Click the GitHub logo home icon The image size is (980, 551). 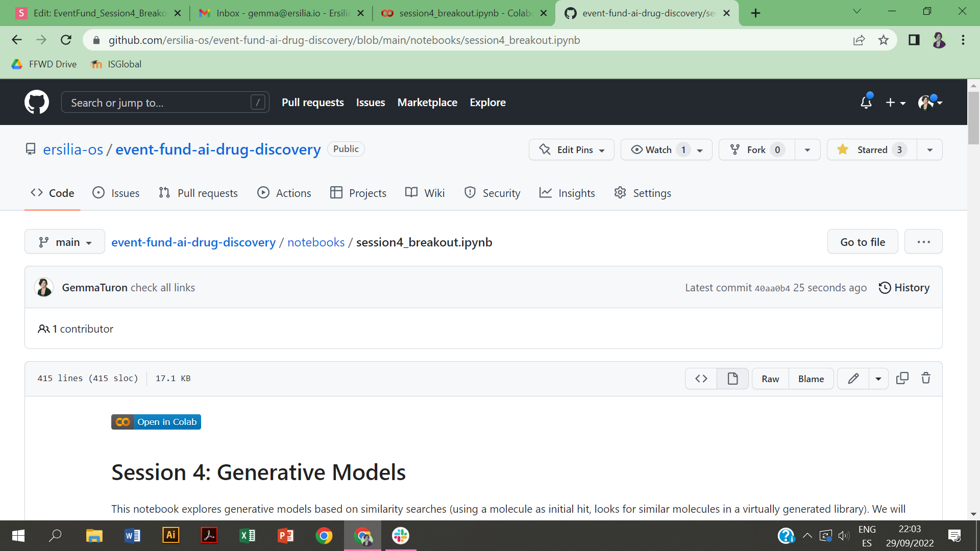pyautogui.click(x=37, y=103)
